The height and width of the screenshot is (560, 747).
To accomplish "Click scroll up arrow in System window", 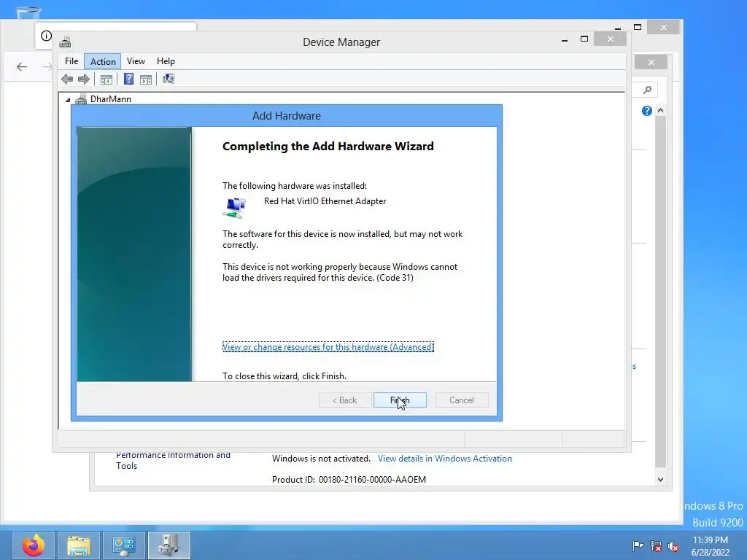I will coord(660,111).
